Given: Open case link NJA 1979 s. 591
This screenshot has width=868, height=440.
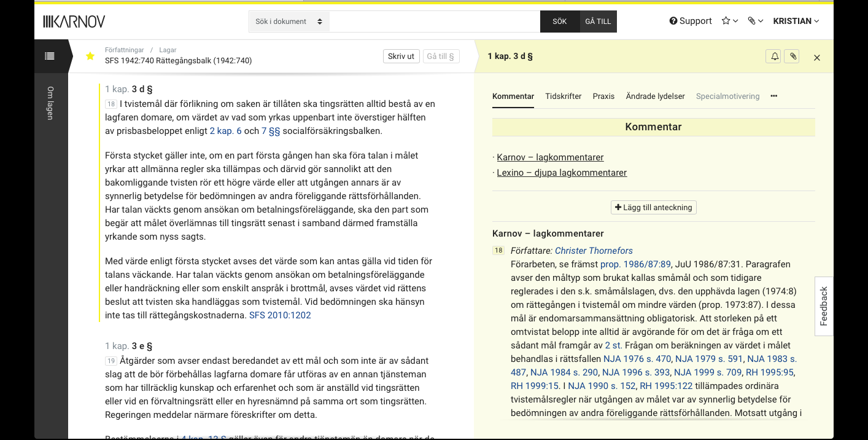Looking at the screenshot, I should [x=709, y=359].
